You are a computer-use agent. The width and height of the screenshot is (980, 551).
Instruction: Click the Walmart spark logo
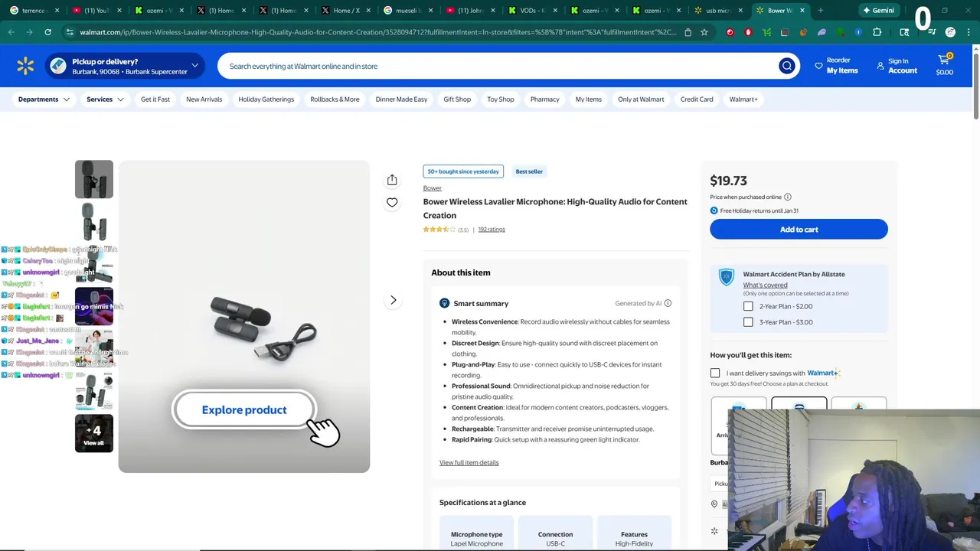25,66
